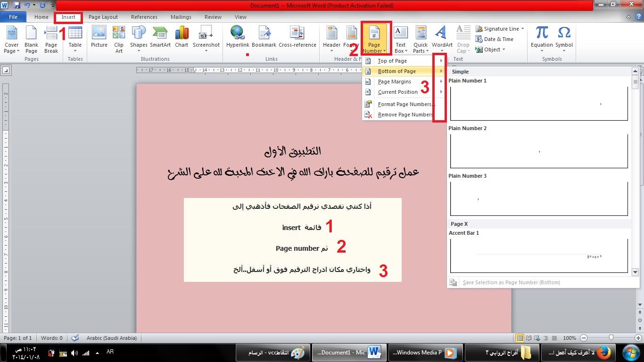
Task: Click the gallery scroll down arrow
Action: (x=635, y=272)
